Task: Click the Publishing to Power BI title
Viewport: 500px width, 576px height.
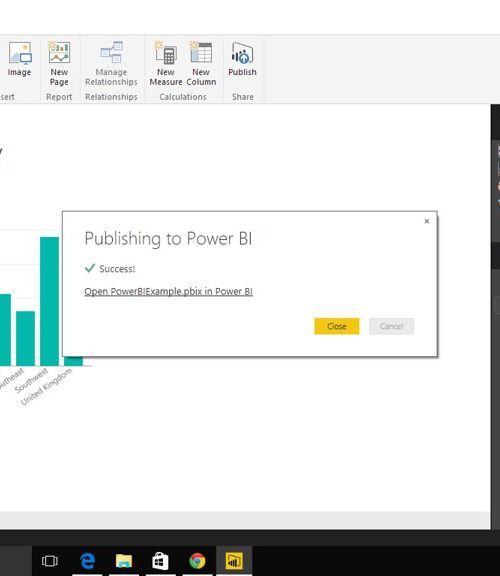Action: click(168, 239)
